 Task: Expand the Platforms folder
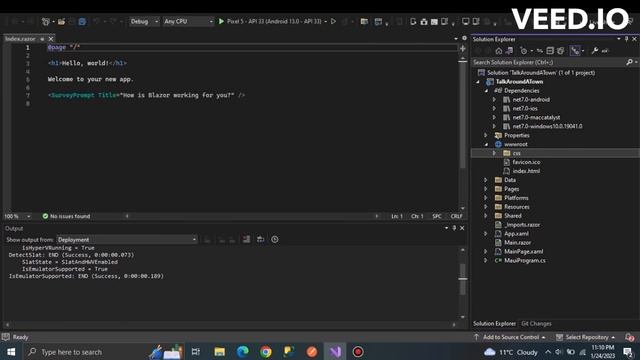[x=486, y=198]
